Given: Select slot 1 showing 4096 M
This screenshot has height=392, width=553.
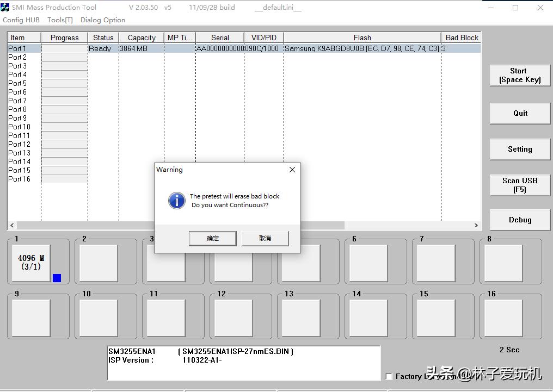Looking at the screenshot, I should pyautogui.click(x=31, y=263).
